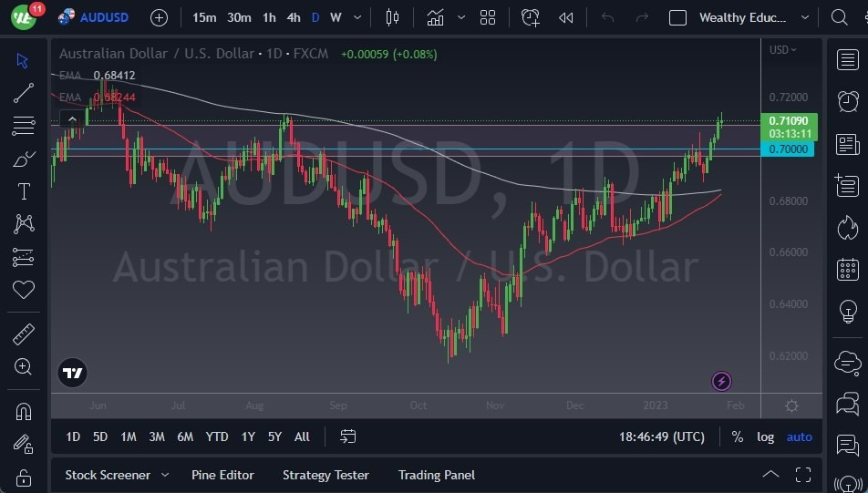This screenshot has width=868, height=493.
Task: Create an alert with clock plus icon
Action: pyautogui.click(x=531, y=17)
